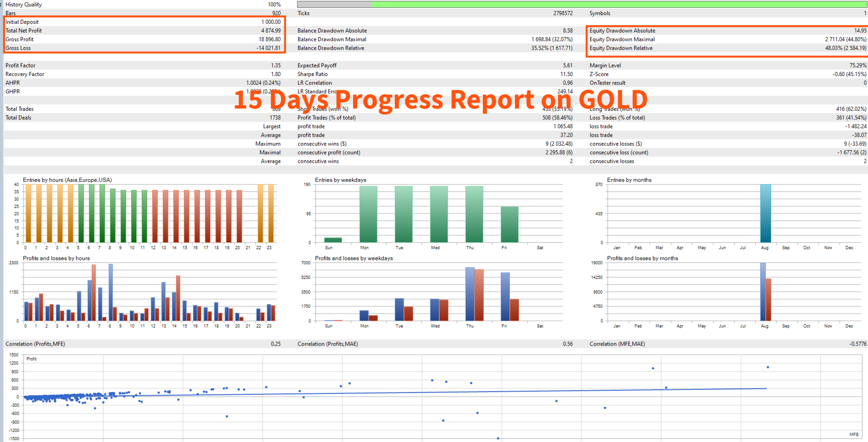The height and width of the screenshot is (442, 868).
Task: Select the "Correlation (Profits,MFE)" label
Action: pyautogui.click(x=35, y=344)
